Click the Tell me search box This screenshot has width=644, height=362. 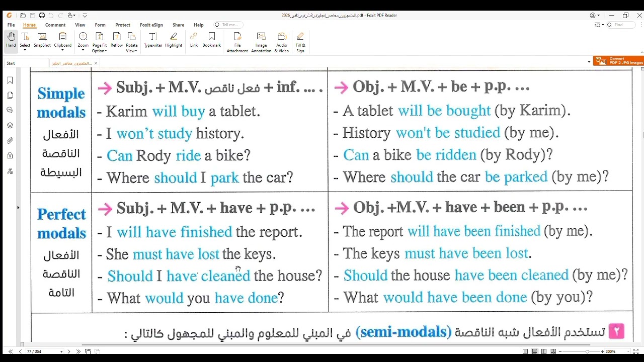pyautogui.click(x=228, y=25)
